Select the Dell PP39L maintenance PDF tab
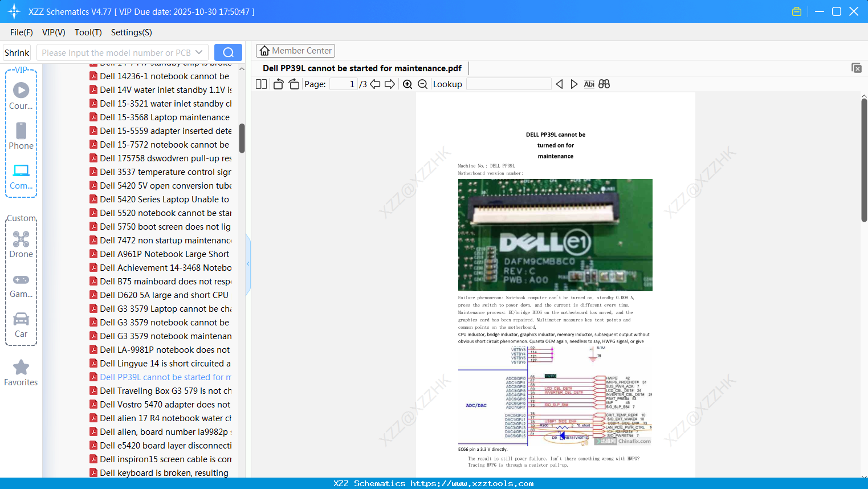The image size is (868, 489). click(362, 68)
